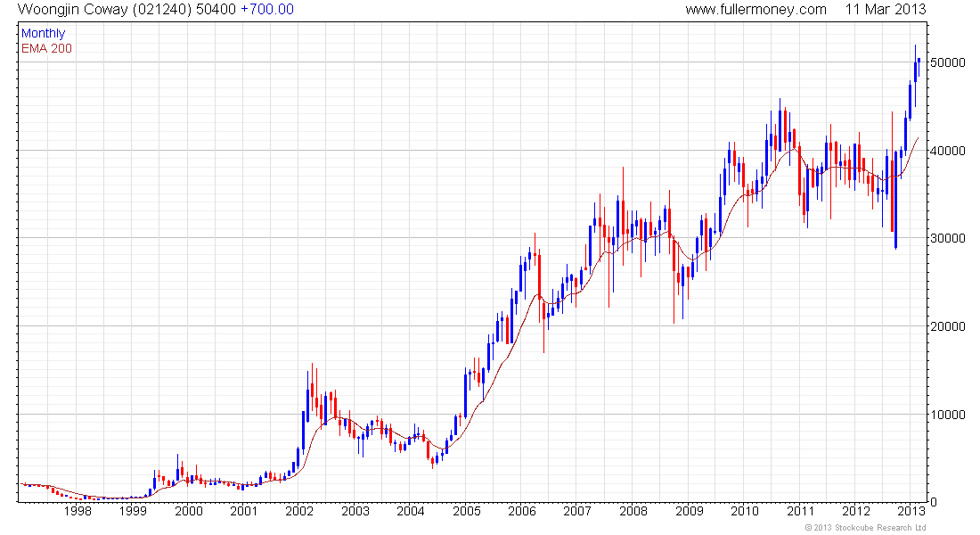Viewport: 980px width, 535px height.
Task: Click the 2003 x-axis label
Action: [355, 511]
